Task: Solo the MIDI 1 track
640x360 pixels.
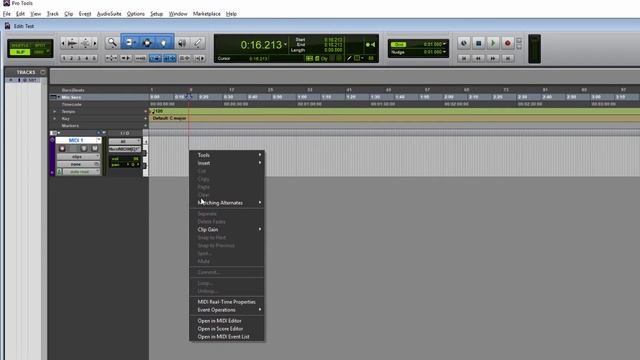Action: point(84,149)
